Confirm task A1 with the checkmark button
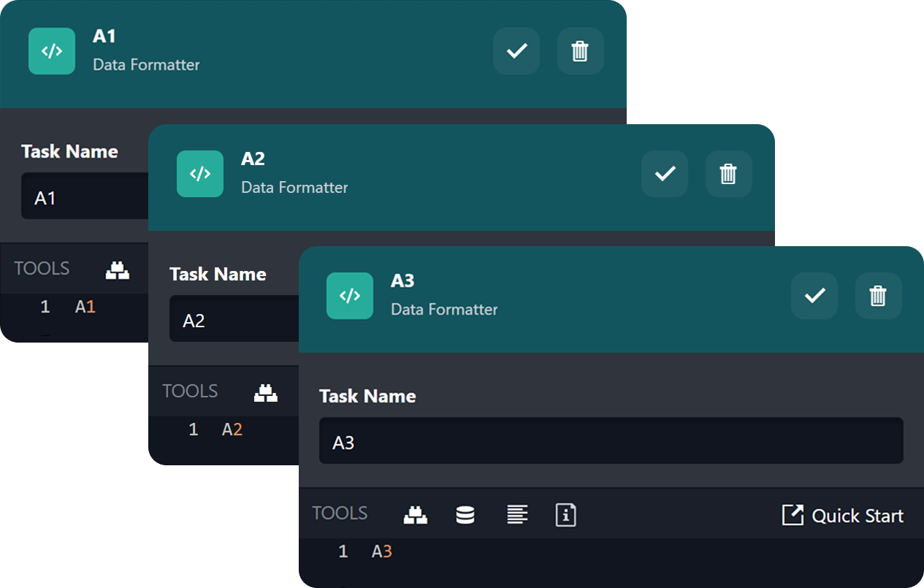924x588 pixels. pyautogui.click(x=516, y=51)
